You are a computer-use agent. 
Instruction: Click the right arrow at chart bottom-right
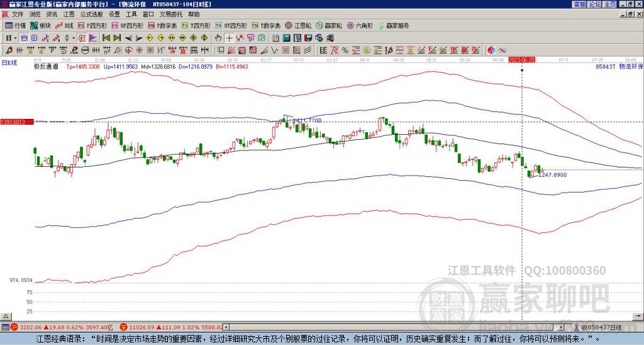point(639,316)
